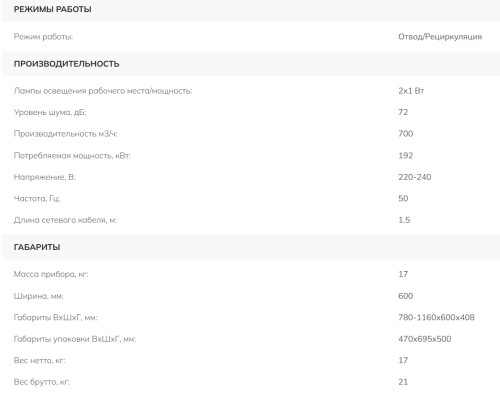500x415 pixels.
Task: Click the Масса прибора, кг label
Action: [51, 274]
